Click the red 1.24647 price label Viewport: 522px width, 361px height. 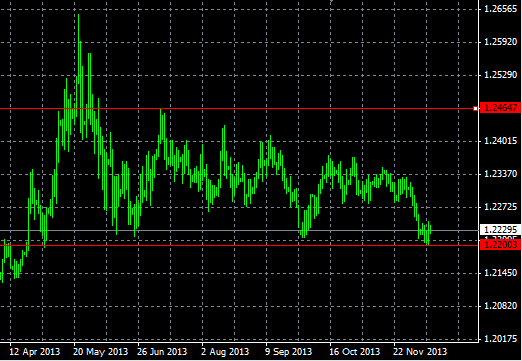500,108
